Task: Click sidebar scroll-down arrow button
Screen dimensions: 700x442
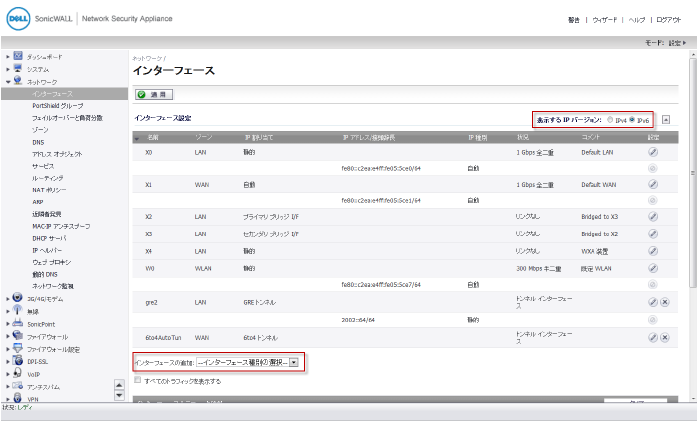Action: 119,395
